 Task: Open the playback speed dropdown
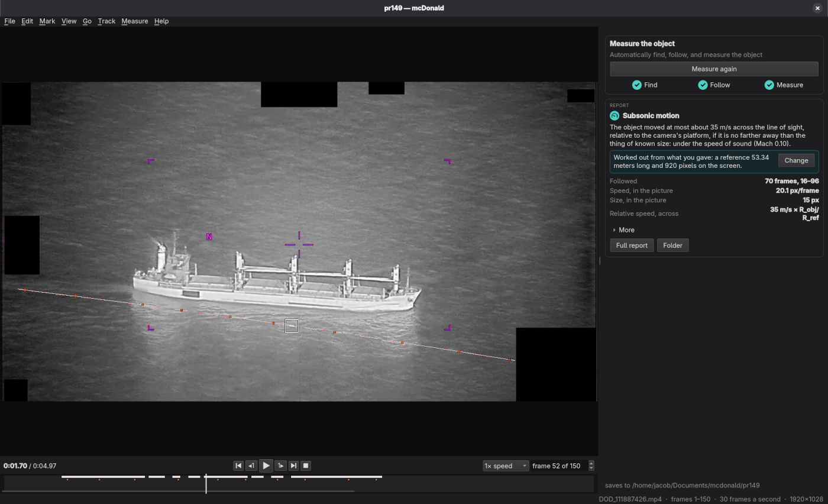point(506,466)
